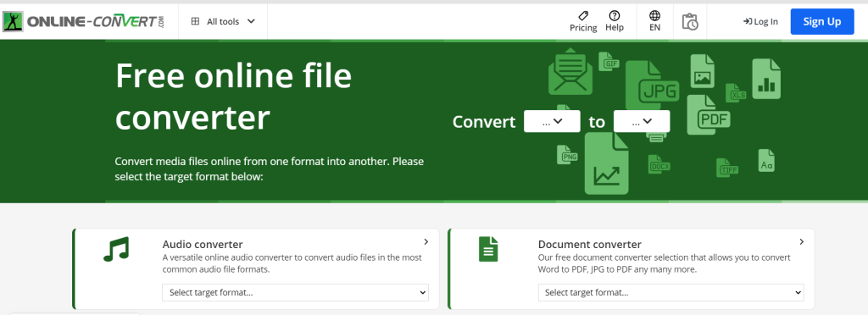Open the conversion history clipboard icon
Screen dimensions: 868x315
(x=690, y=21)
